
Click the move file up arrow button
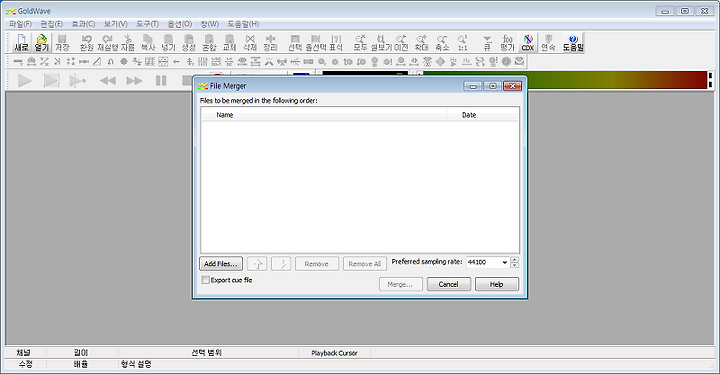pos(257,264)
